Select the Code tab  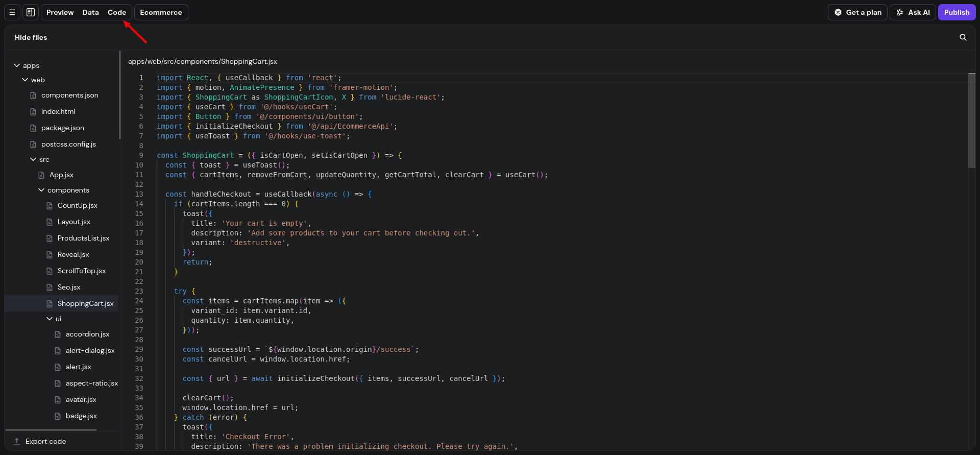(x=117, y=12)
